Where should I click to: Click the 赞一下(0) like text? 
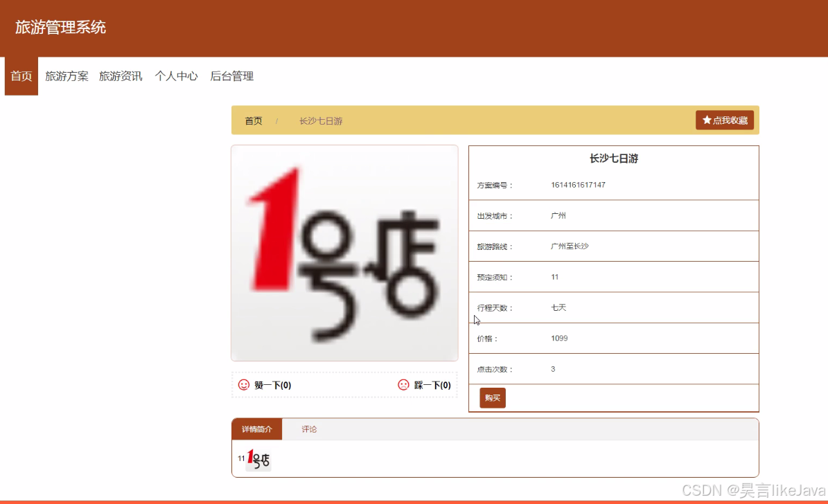point(272,385)
